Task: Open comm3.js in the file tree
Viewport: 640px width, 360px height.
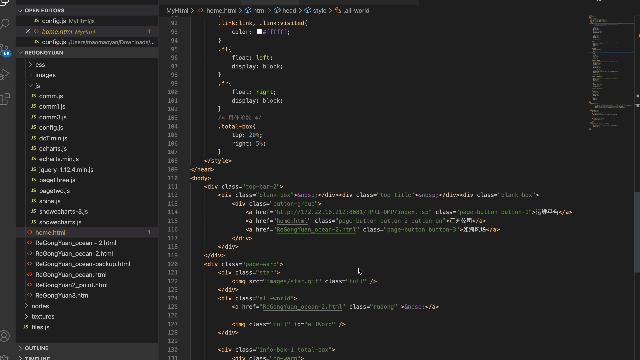Action: click(x=52, y=117)
